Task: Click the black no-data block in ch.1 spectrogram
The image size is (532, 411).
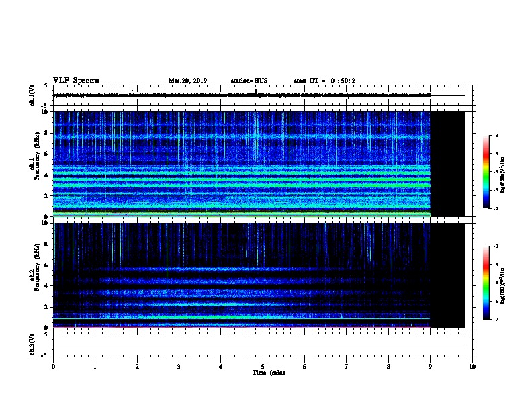Action: [x=448, y=164]
